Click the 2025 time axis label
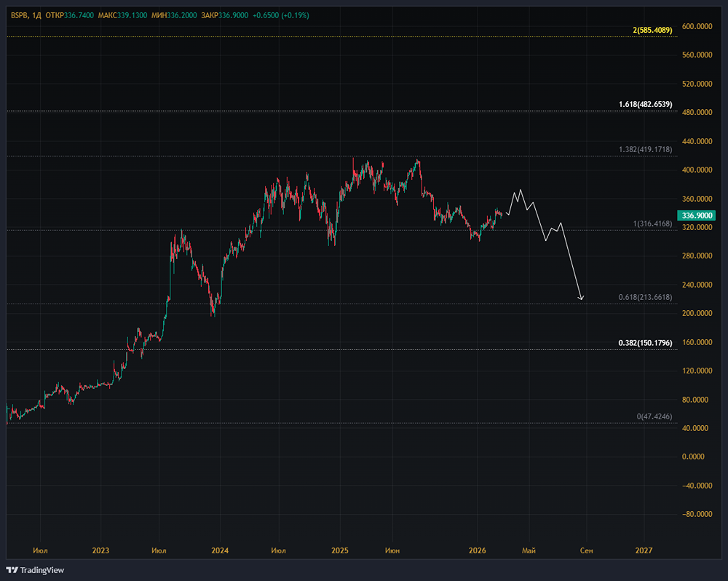This screenshot has height=581, width=728. point(340,550)
